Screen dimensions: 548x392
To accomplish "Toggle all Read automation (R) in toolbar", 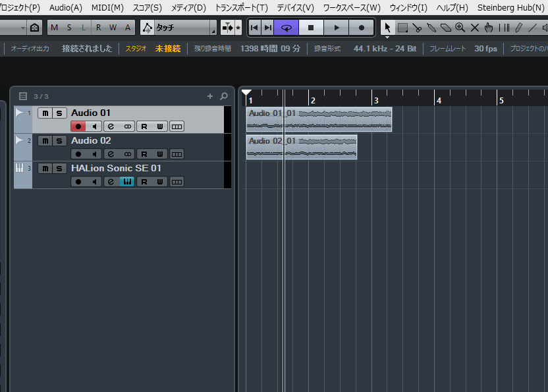I will pyautogui.click(x=99, y=28).
